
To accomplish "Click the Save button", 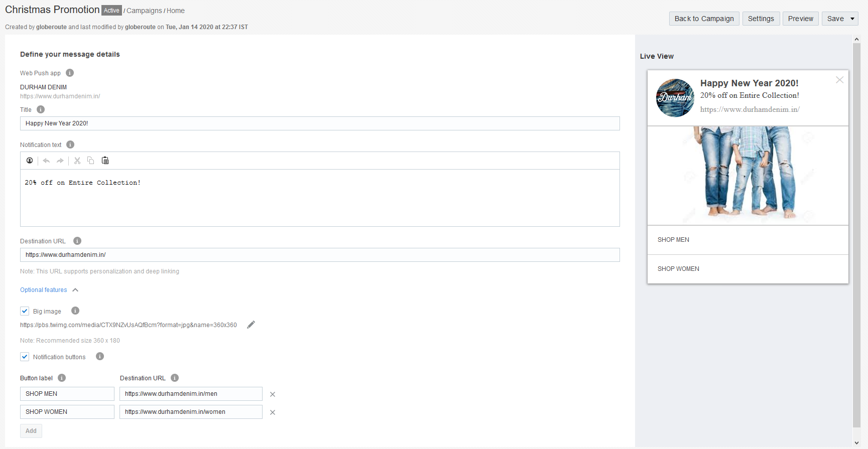I will point(835,19).
